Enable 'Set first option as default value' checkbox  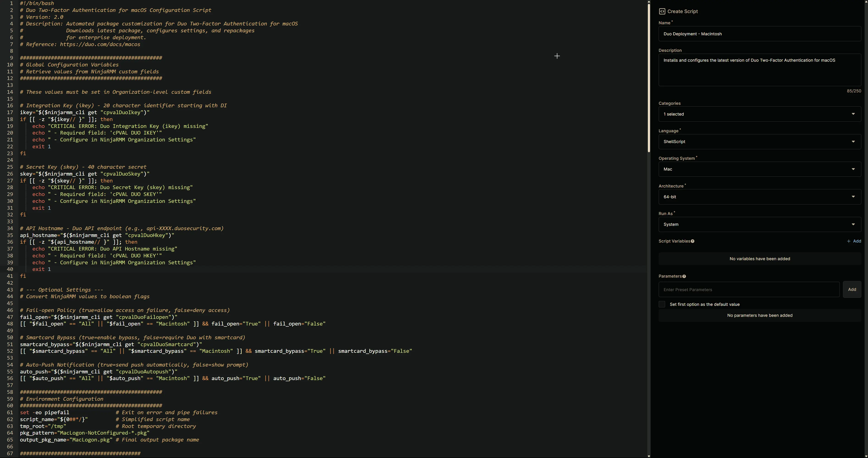click(x=662, y=304)
